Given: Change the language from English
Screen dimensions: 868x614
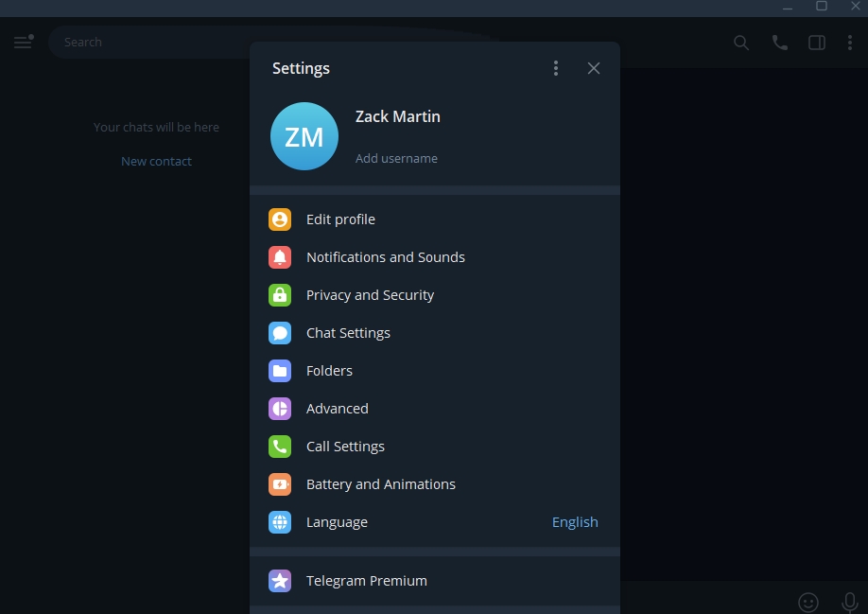Looking at the screenshot, I should pos(575,522).
